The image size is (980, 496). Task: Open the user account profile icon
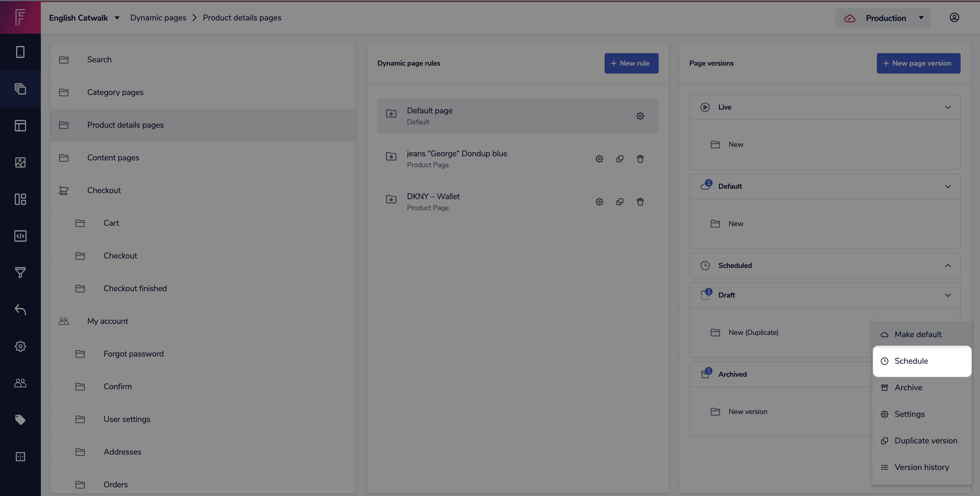coord(954,18)
